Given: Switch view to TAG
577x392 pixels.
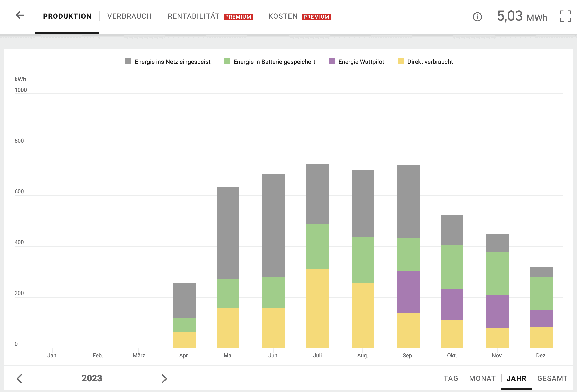Looking at the screenshot, I should 451,378.
